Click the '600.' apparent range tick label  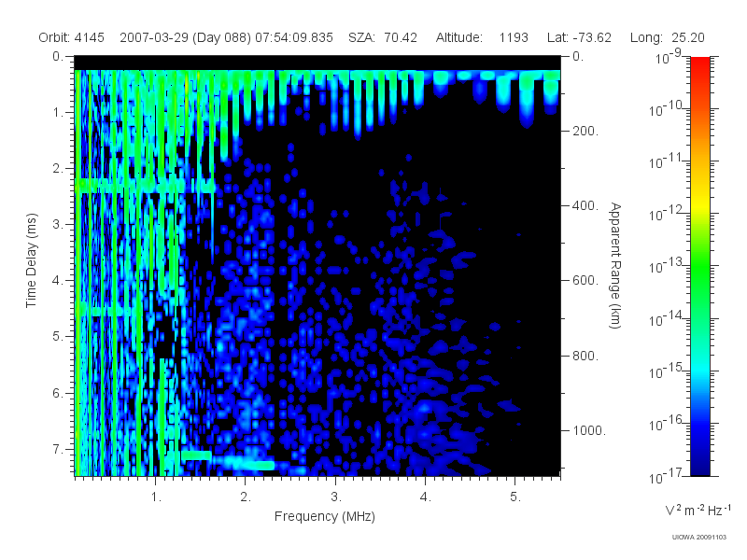[x=585, y=281]
